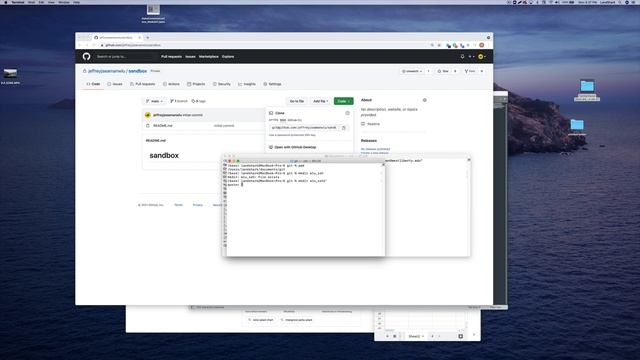Close the GitHub browser tab
This screenshot has height=360, width=640.
(140, 38)
